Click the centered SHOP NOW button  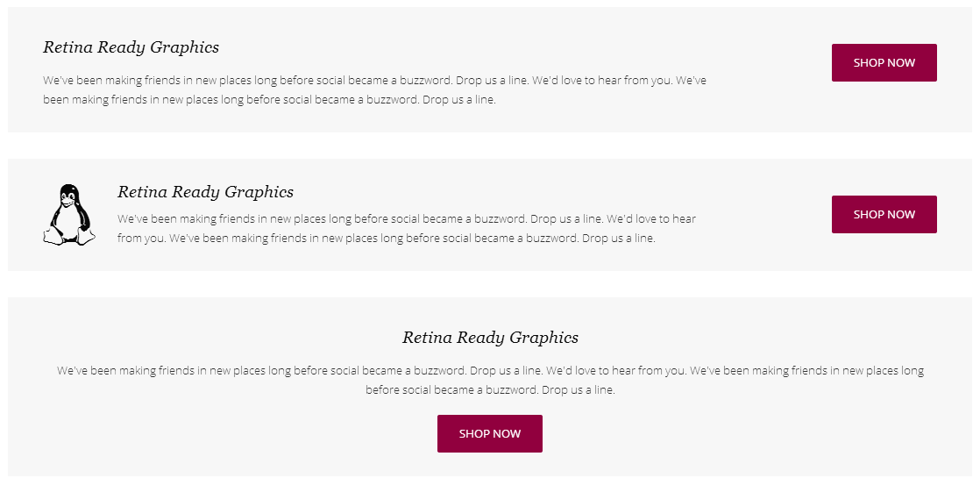tap(489, 434)
